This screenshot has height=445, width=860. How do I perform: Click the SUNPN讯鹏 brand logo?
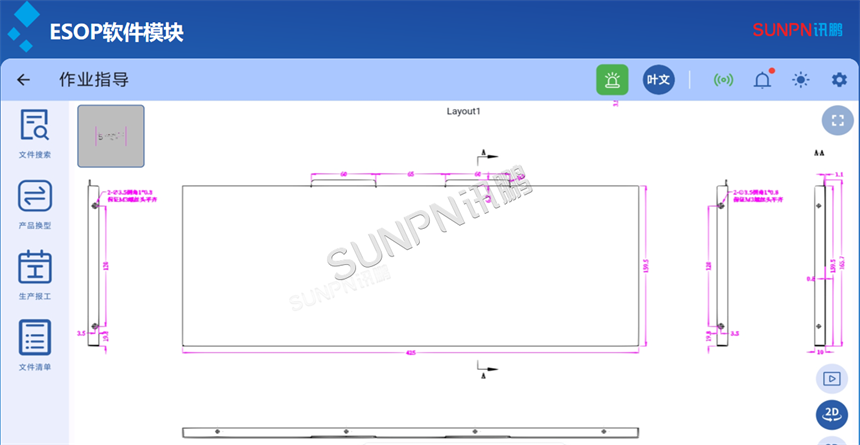pos(798,28)
